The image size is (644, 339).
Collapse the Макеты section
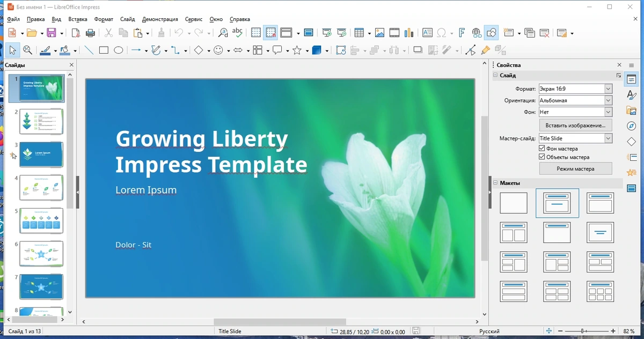point(496,183)
